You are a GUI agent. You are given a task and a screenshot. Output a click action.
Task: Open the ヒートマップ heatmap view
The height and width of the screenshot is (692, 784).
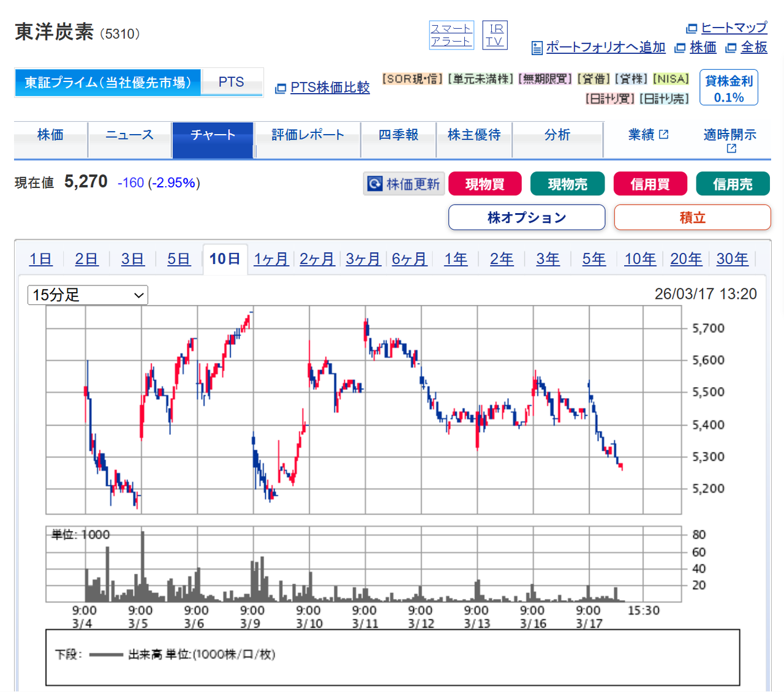pos(734,28)
